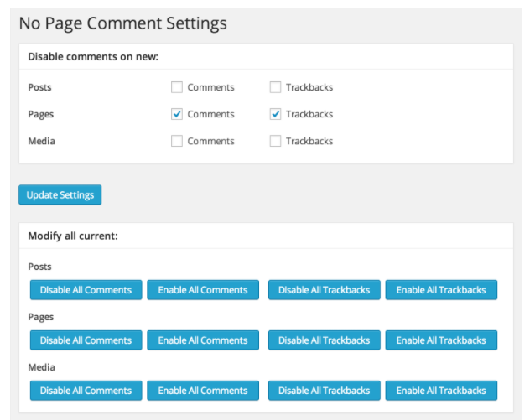Check the Posts Trackbacks checkbox
530x420 pixels.
tap(275, 87)
